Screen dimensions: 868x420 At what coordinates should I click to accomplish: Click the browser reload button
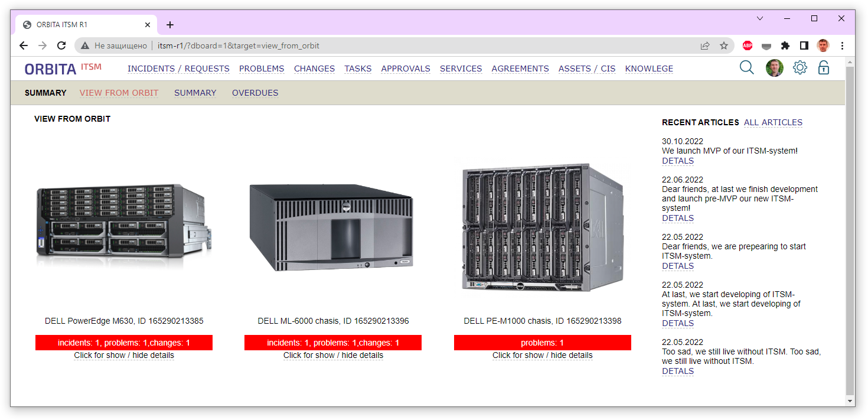tap(61, 45)
